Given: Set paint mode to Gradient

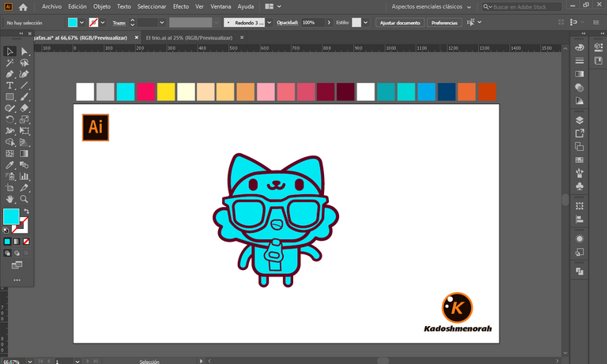Looking at the screenshot, I should point(17,242).
